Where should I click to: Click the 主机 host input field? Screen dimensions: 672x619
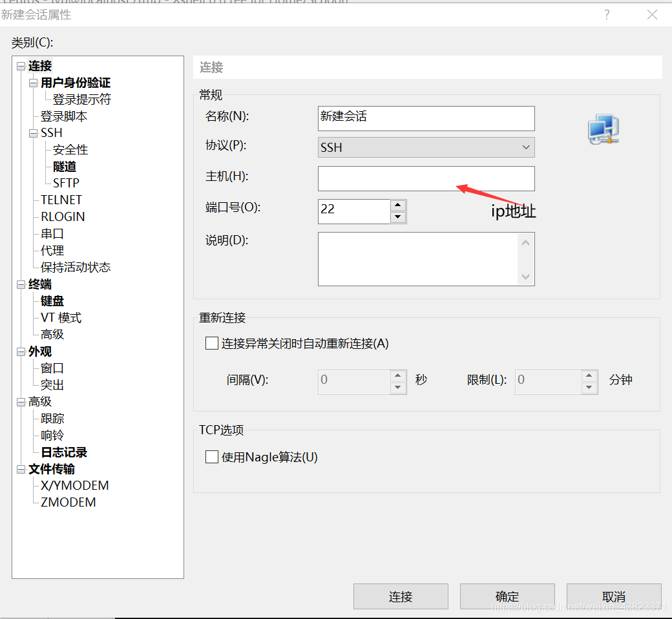click(426, 178)
